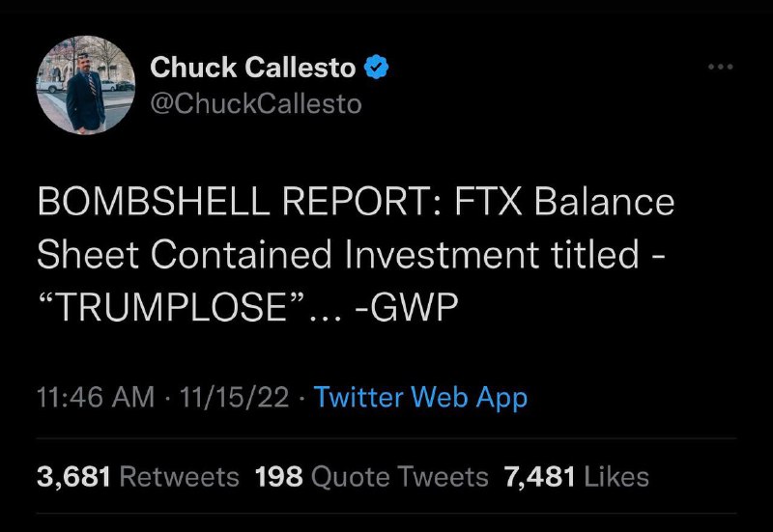773x532 pixels.
Task: Open the three-dot more options menu
Action: coord(720,67)
